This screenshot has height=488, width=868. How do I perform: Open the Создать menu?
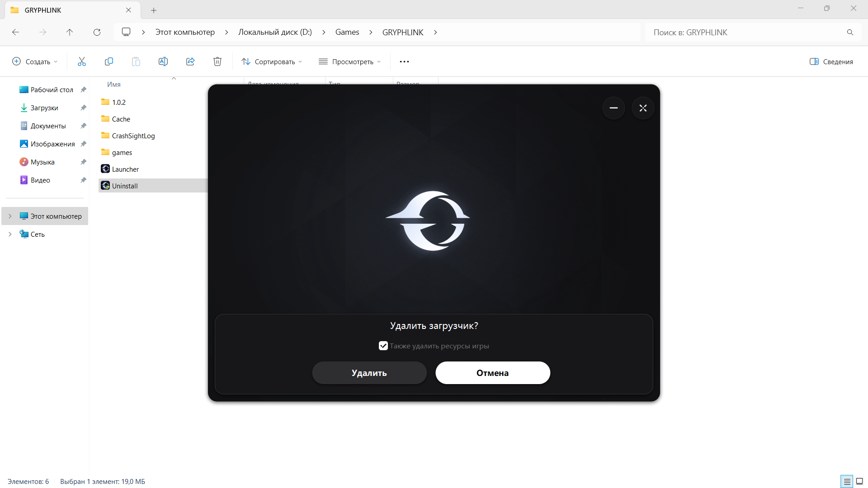click(x=35, y=61)
